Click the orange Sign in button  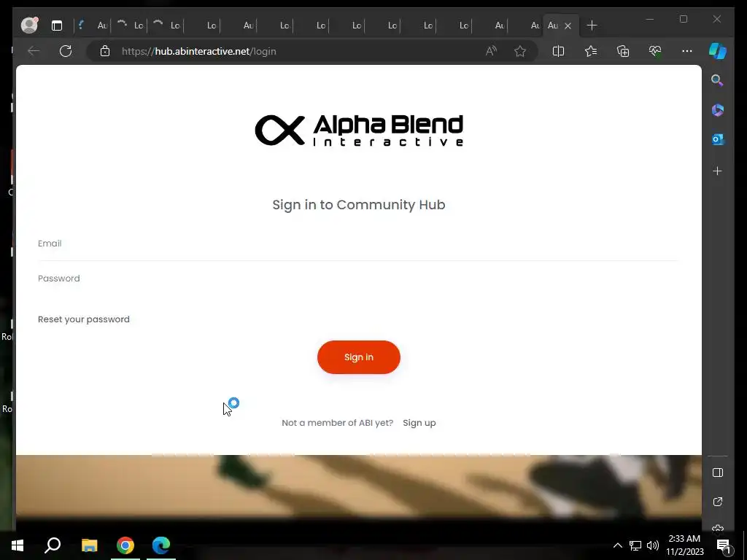pyautogui.click(x=359, y=357)
